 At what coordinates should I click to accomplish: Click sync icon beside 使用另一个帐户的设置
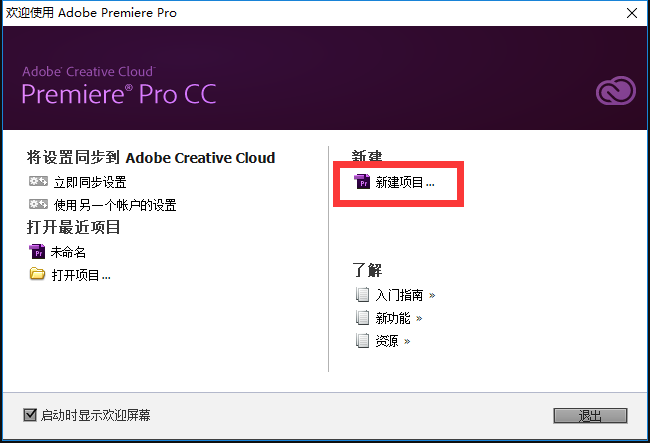coord(38,204)
